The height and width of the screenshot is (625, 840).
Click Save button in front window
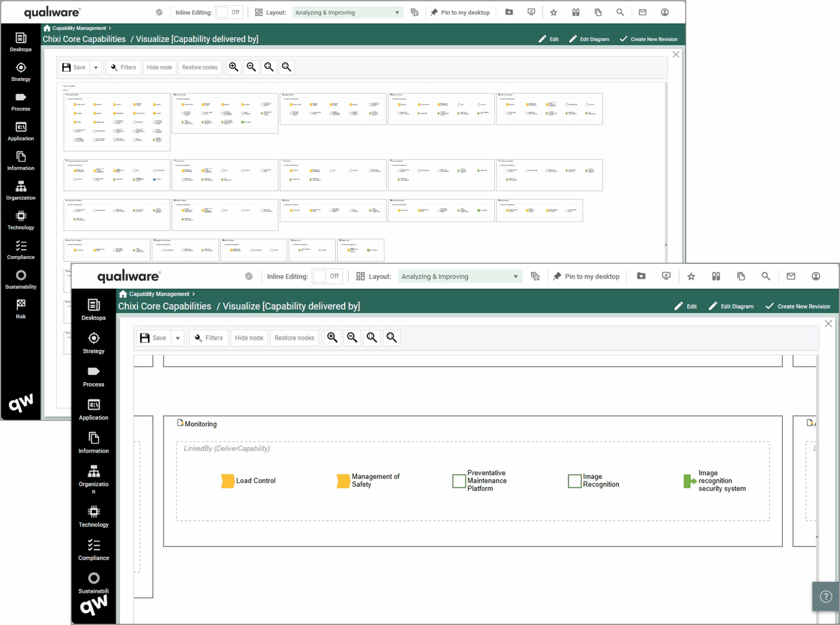coord(154,338)
